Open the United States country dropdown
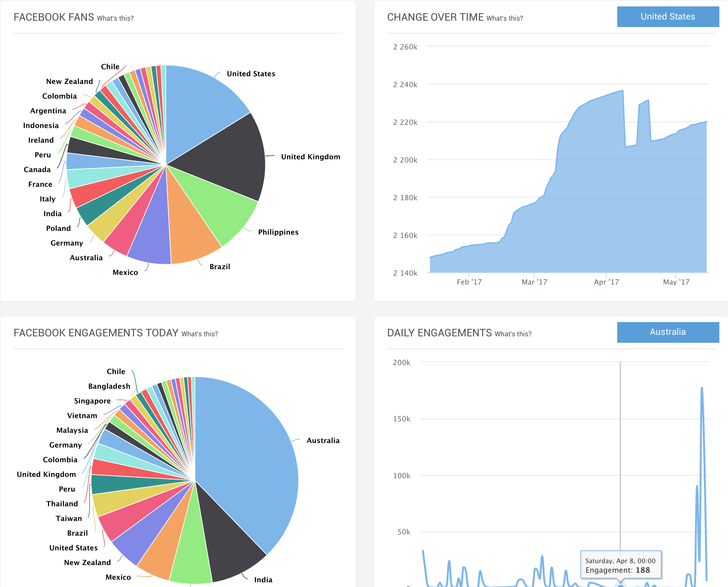This screenshot has height=587, width=728. tap(668, 17)
